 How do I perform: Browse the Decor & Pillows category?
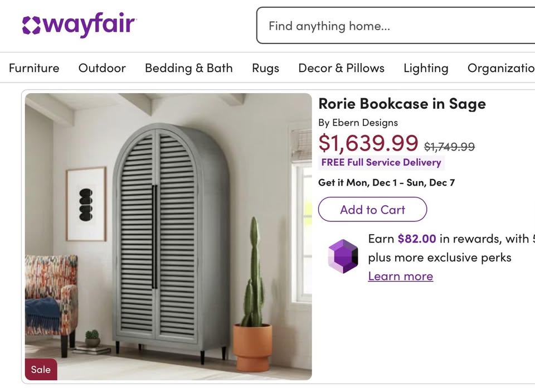coord(341,68)
